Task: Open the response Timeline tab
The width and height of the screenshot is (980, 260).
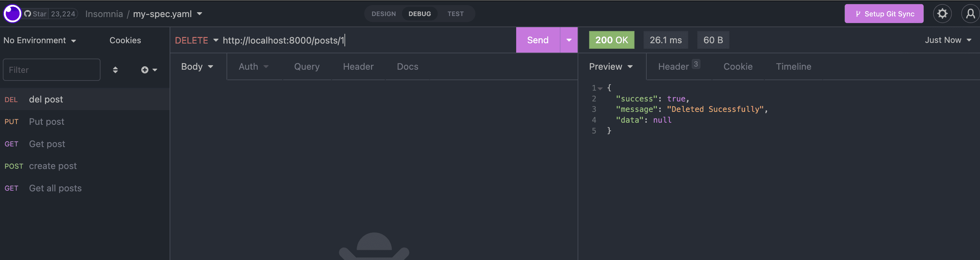Action: [793, 67]
